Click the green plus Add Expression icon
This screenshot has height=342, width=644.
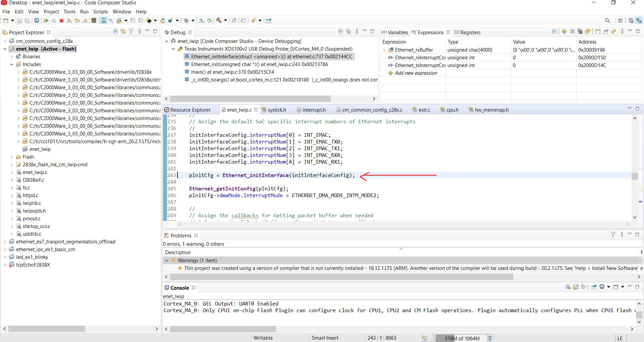coord(564,32)
